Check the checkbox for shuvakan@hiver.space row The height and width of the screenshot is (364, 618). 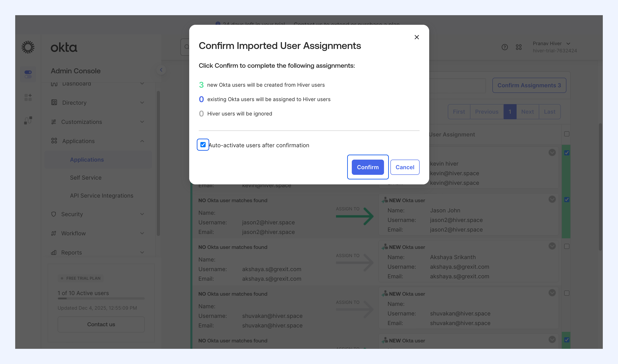coord(567,293)
